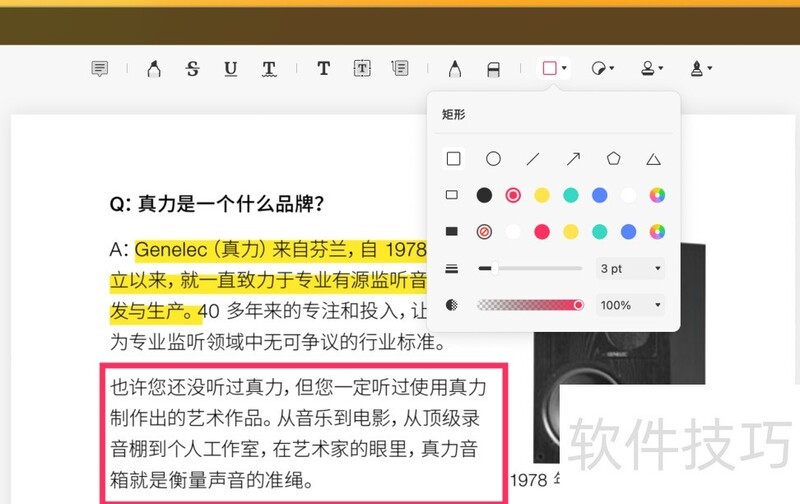Click the fill color solid rectangle icon
The height and width of the screenshot is (504, 800).
pyautogui.click(x=452, y=232)
